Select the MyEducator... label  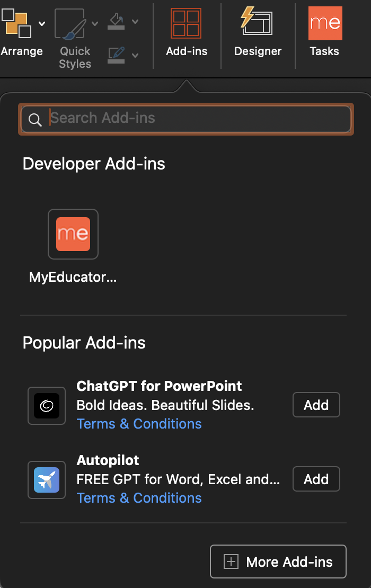(x=73, y=277)
